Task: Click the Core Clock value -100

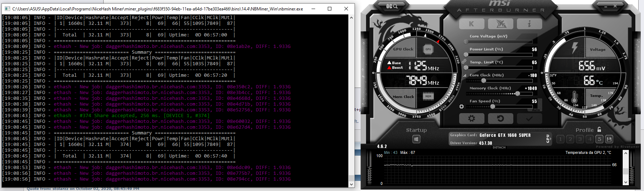Action: [532, 75]
